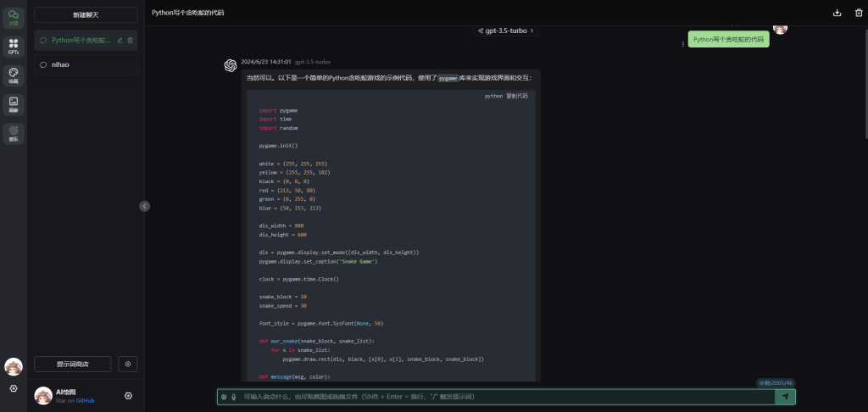Image resolution: width=868 pixels, height=412 pixels.
Task: Collapse the chat list sidebar panel
Action: coord(145,206)
